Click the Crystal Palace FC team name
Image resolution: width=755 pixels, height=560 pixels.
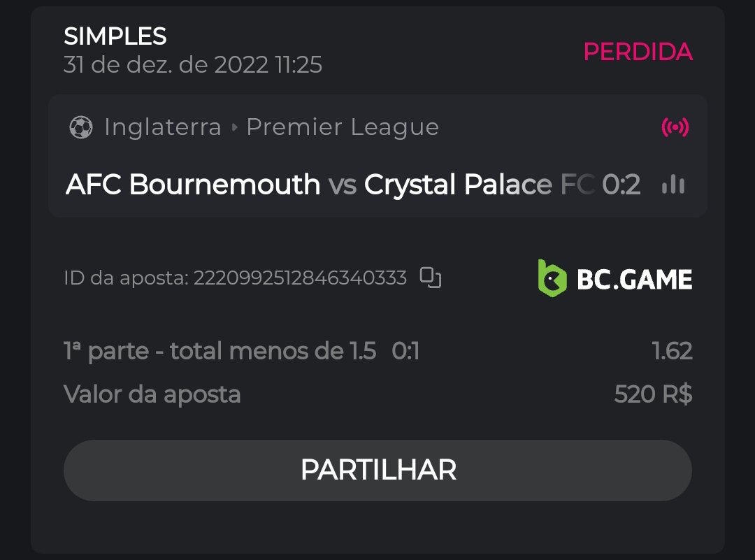pyautogui.click(x=479, y=185)
